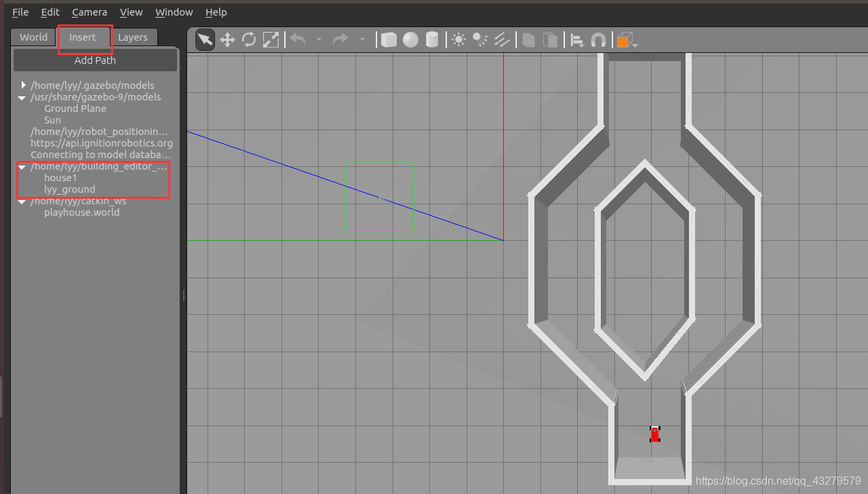Click the /home/lyy/robot_positionin... path

(x=99, y=132)
